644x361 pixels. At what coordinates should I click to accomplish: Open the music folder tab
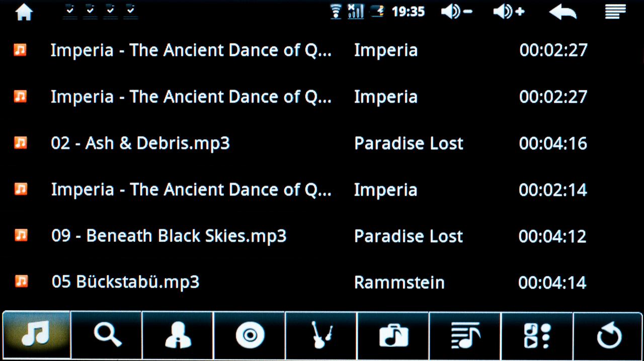coord(393,335)
